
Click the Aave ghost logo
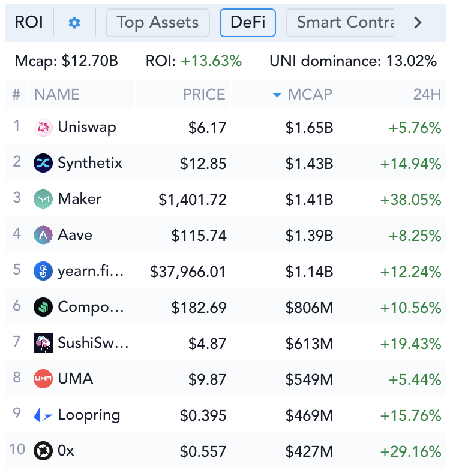coord(43,235)
